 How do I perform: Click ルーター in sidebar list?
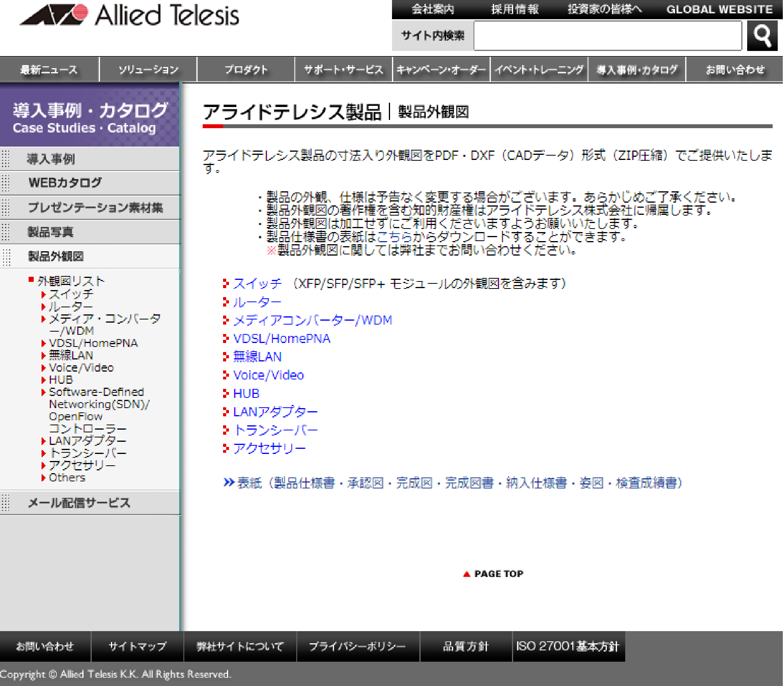click(71, 306)
